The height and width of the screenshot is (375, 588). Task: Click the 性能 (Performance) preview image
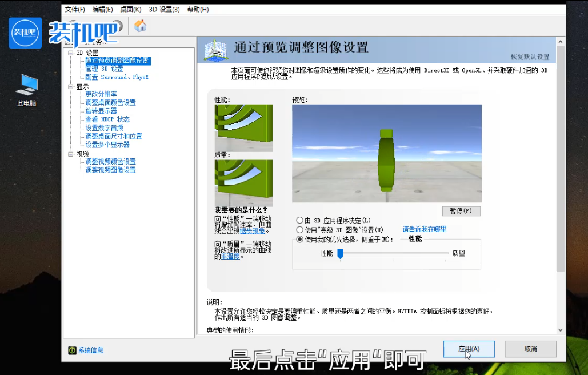pyautogui.click(x=243, y=127)
